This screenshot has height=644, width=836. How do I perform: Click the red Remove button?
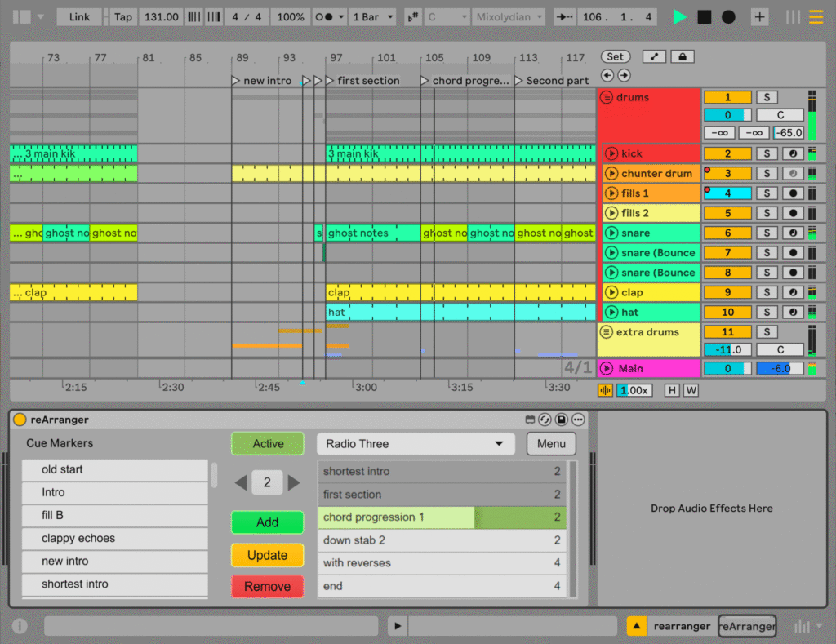pyautogui.click(x=268, y=586)
